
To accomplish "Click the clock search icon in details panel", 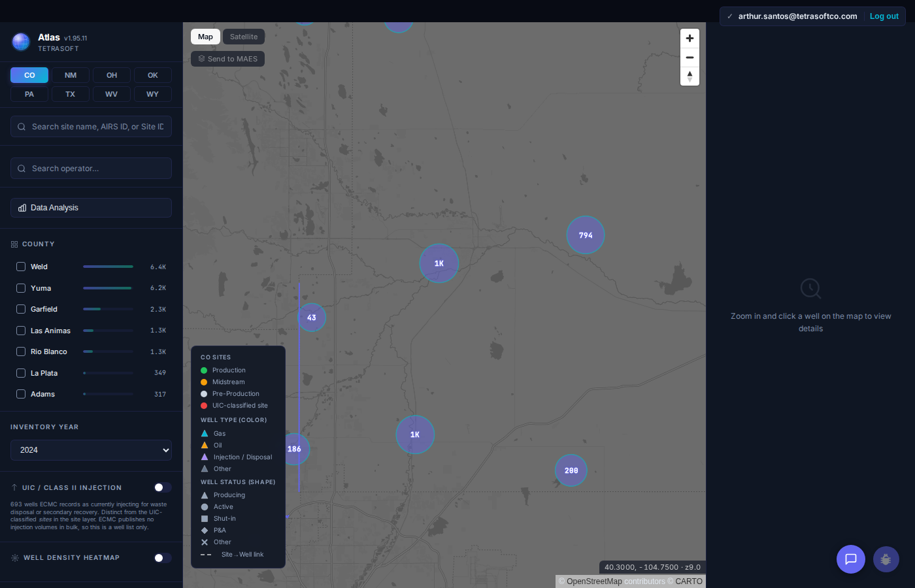I will 810,289.
